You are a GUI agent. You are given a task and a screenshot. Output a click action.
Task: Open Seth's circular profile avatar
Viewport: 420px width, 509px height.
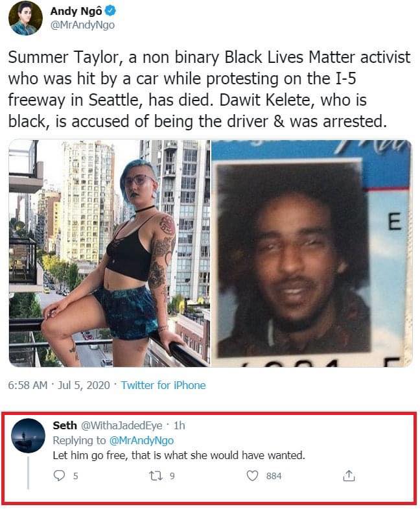[29, 436]
